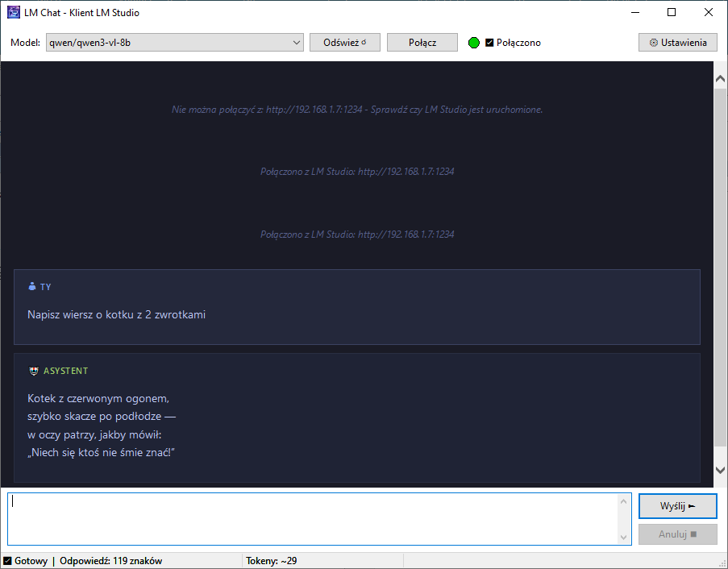Send message with Wyślij button
The height and width of the screenshot is (569, 728).
(x=677, y=506)
